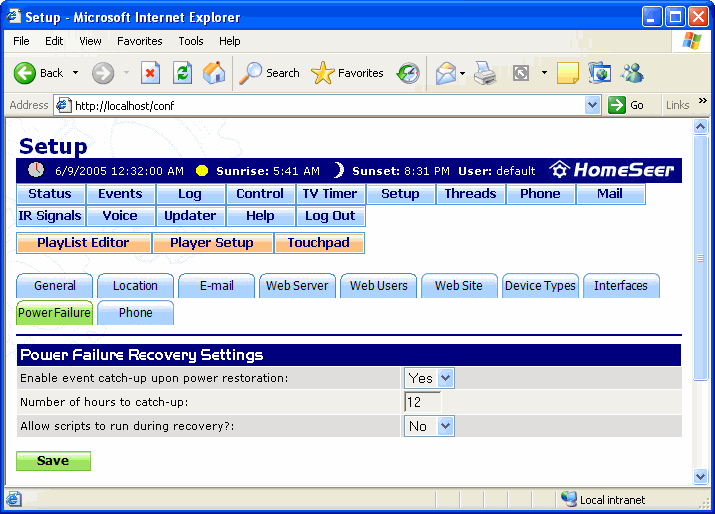This screenshot has width=715, height=514.
Task: Switch to the Interfaces tab
Action: tap(621, 286)
